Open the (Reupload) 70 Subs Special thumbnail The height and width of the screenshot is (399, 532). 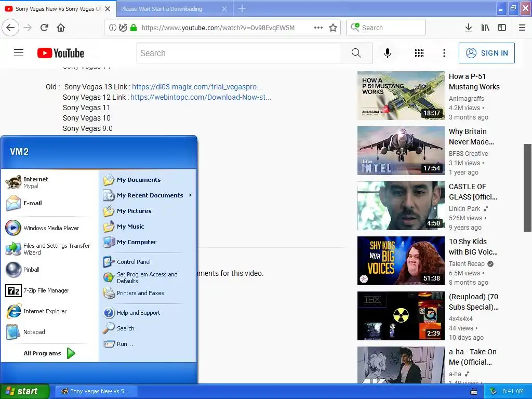(x=401, y=316)
